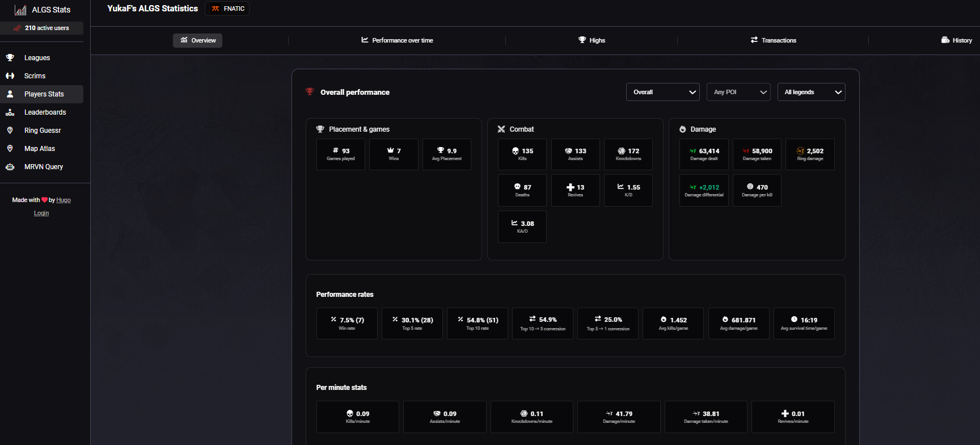Image resolution: width=980 pixels, height=445 pixels.
Task: Click the Login link
Action: tap(41, 213)
